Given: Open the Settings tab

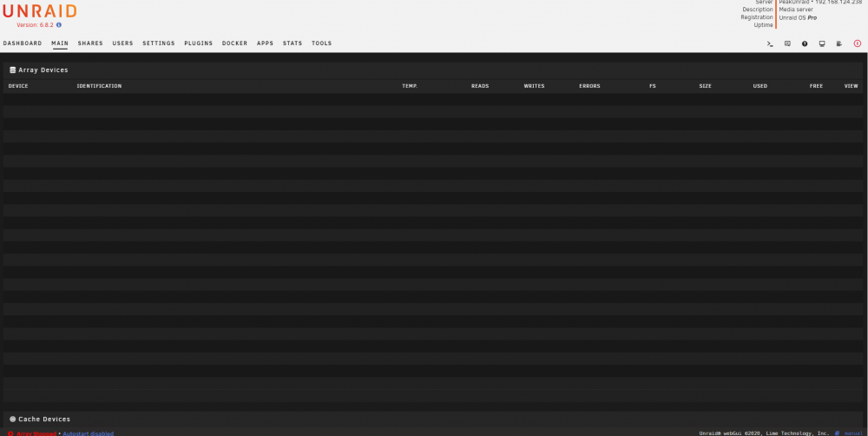Looking at the screenshot, I should pos(159,43).
